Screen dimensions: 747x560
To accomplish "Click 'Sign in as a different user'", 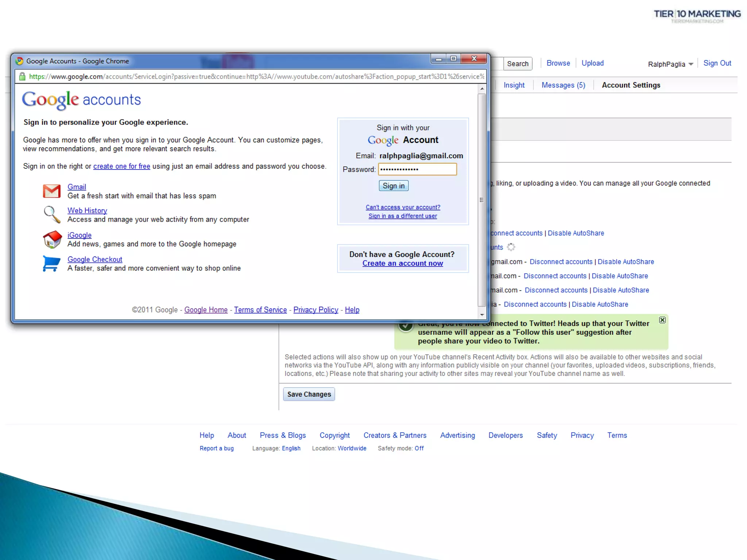I will coord(402,216).
